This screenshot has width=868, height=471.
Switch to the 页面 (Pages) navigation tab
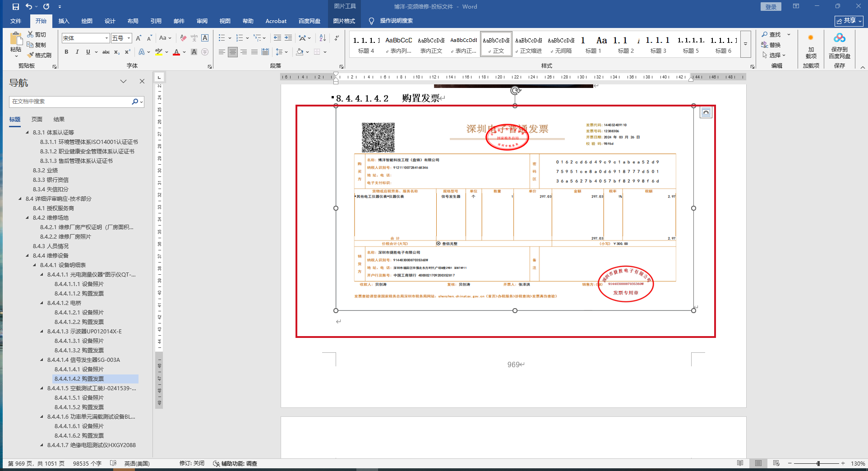pyautogui.click(x=37, y=119)
